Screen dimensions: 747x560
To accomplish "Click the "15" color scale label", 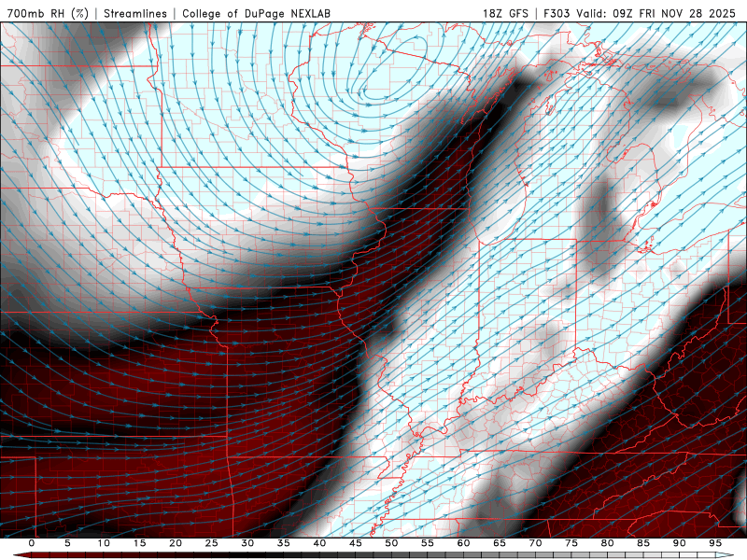I will (139, 543).
